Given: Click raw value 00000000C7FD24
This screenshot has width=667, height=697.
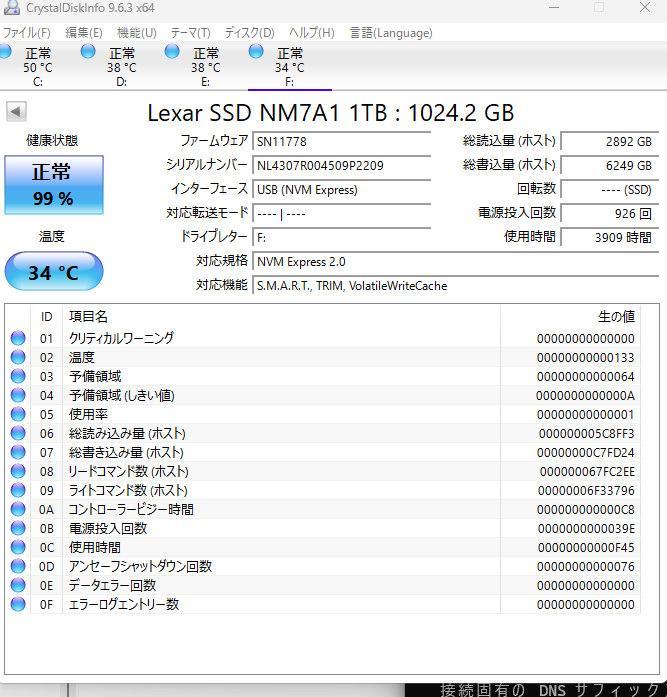Looking at the screenshot, I should (585, 453).
